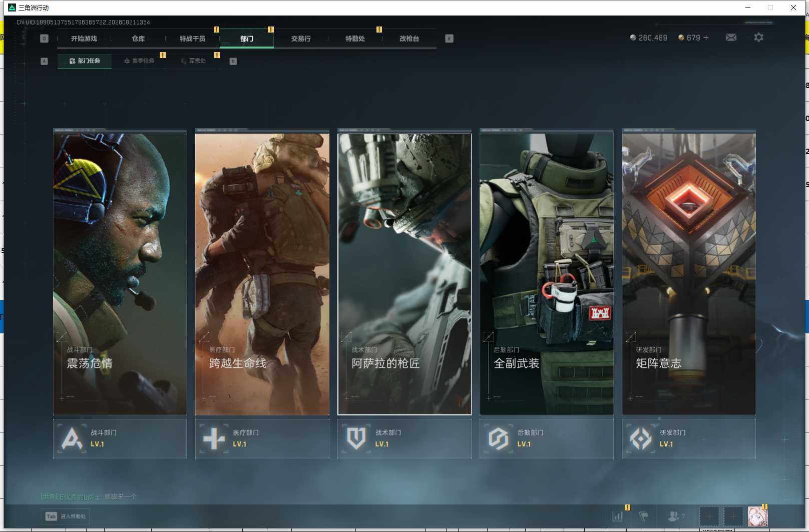Open the 矩阵意志 research department card
The width and height of the screenshot is (809, 532).
pyautogui.click(x=689, y=273)
